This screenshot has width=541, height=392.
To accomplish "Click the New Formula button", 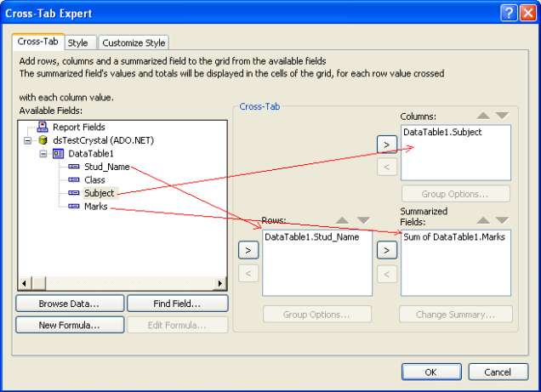I will [68, 325].
